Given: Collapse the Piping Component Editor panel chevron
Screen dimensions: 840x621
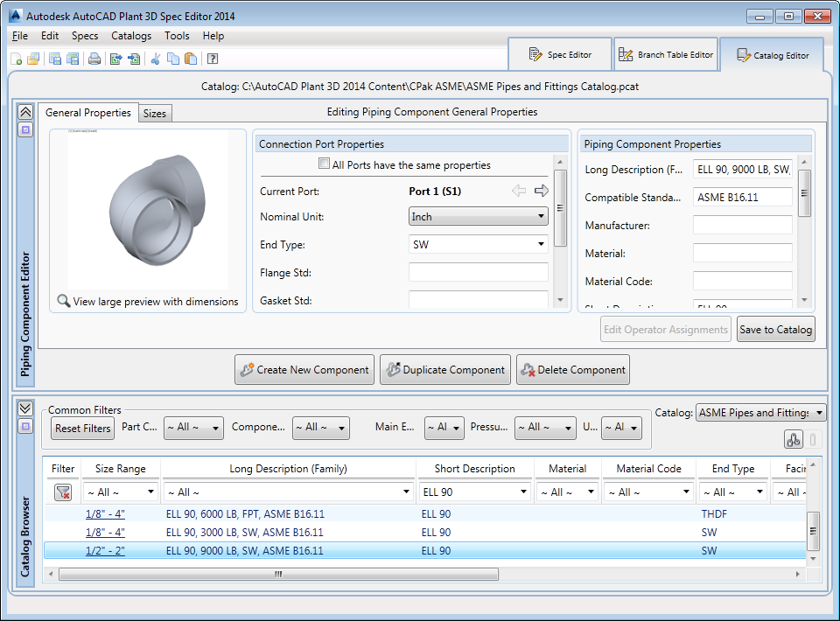Looking at the screenshot, I should [x=25, y=112].
